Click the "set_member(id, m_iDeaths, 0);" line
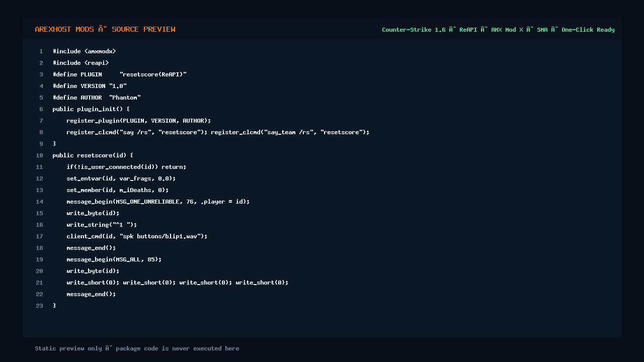Image resolution: width=644 pixels, height=362 pixels. tap(118, 190)
